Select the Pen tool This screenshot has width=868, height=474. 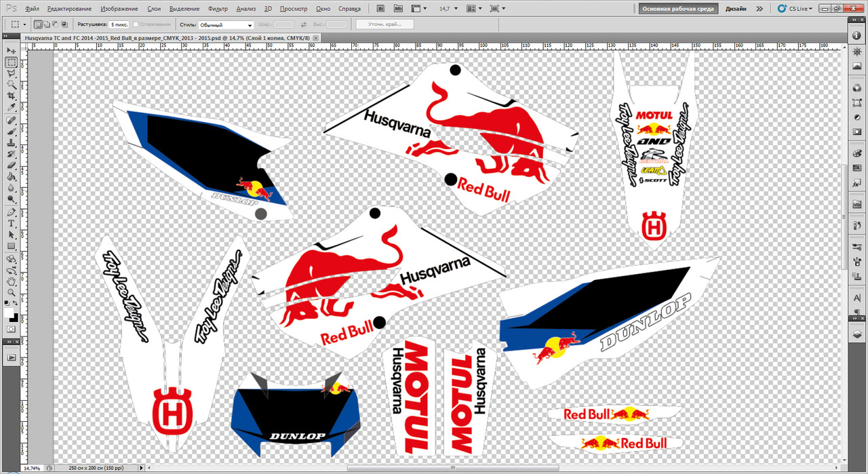[x=12, y=212]
